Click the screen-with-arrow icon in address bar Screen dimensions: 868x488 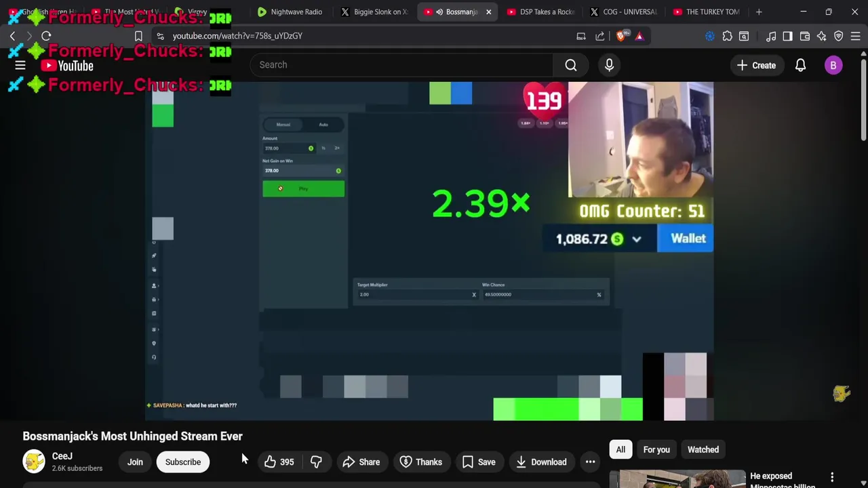click(581, 36)
